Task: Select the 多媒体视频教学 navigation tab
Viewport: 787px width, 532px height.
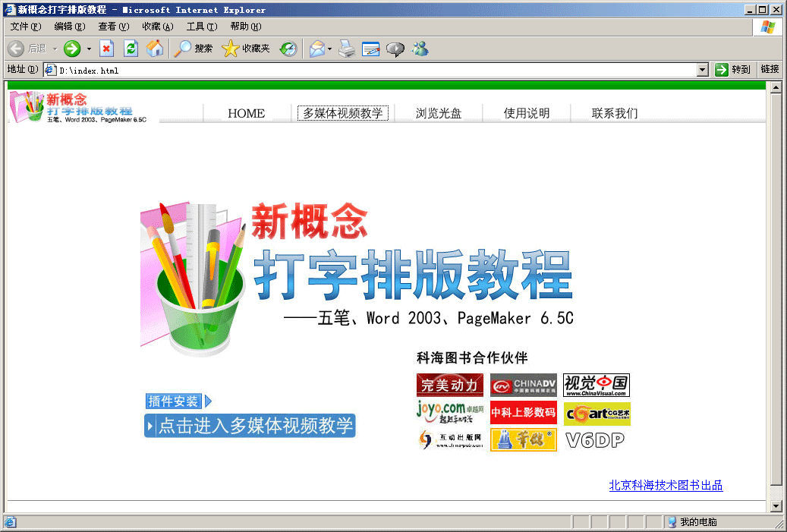Action: point(343,113)
